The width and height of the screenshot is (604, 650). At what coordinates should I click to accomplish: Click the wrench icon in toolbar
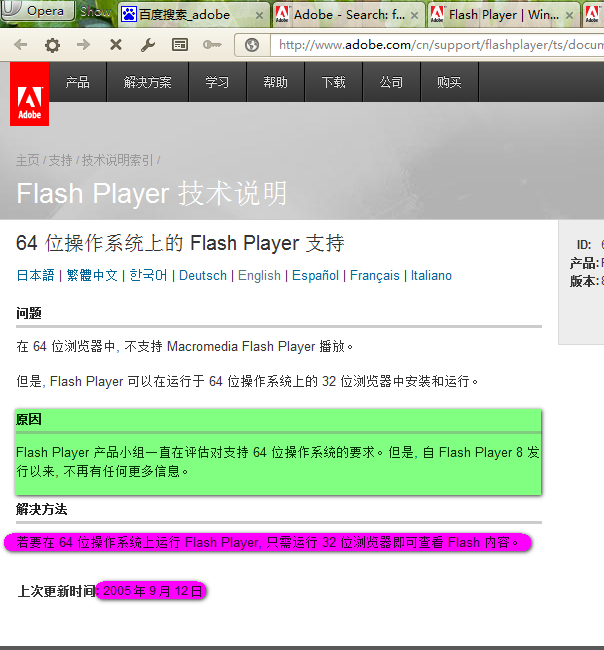click(x=148, y=45)
